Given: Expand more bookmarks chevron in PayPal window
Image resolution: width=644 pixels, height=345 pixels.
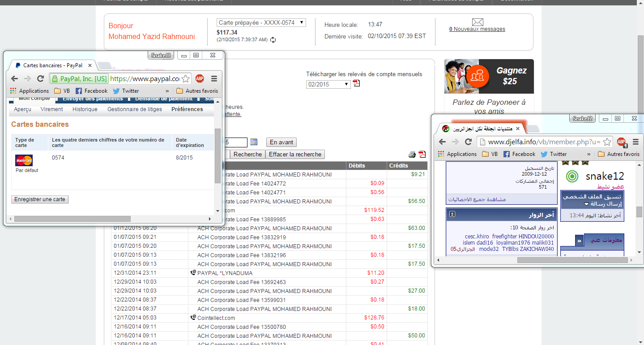Looking at the screenshot, I should coord(167,91).
